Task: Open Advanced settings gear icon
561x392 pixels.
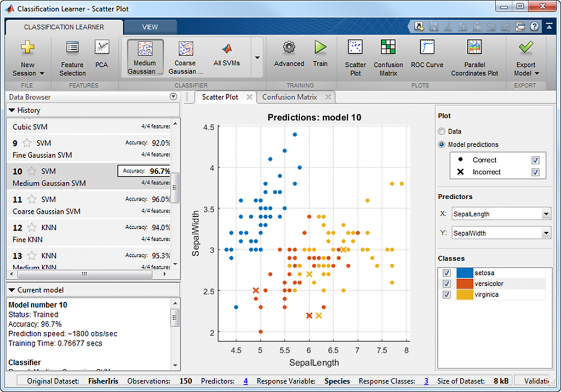Action: pyautogui.click(x=289, y=48)
